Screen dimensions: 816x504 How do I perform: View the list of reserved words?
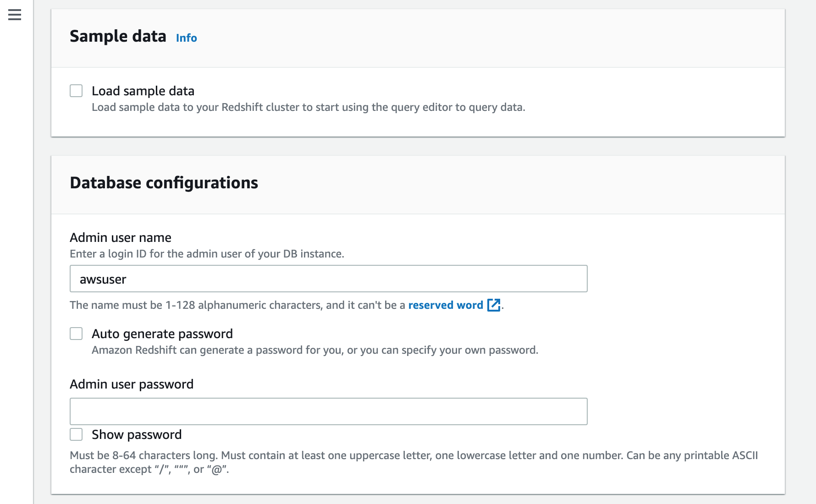point(446,305)
